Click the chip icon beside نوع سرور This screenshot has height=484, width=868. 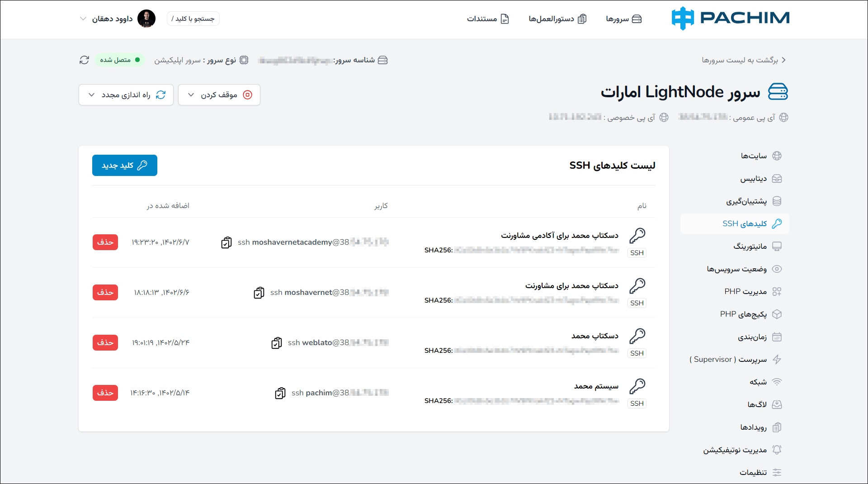coord(244,60)
